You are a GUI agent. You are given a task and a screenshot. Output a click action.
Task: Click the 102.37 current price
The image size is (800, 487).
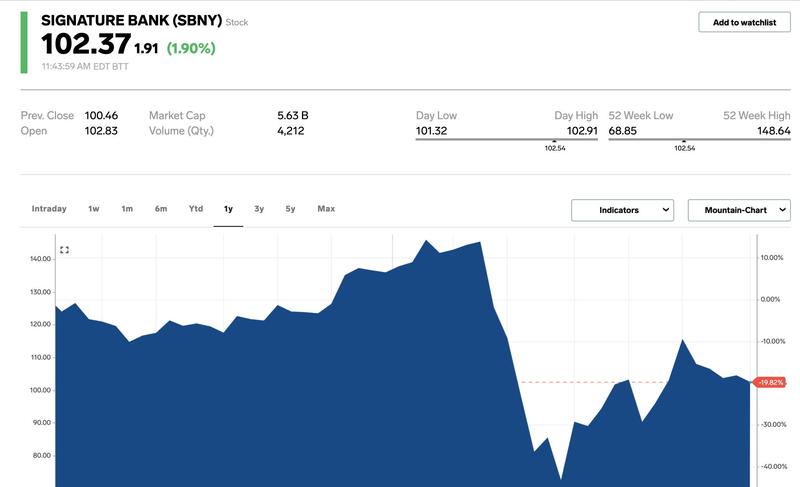click(86, 43)
